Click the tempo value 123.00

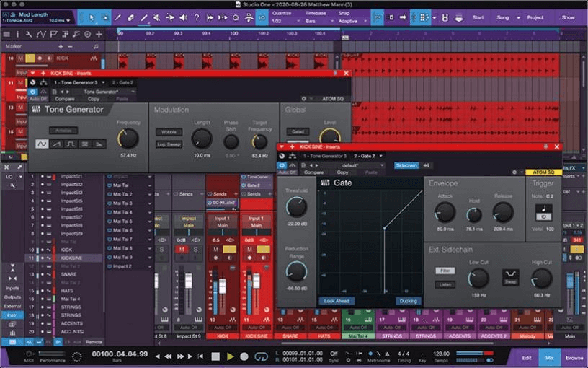(442, 354)
